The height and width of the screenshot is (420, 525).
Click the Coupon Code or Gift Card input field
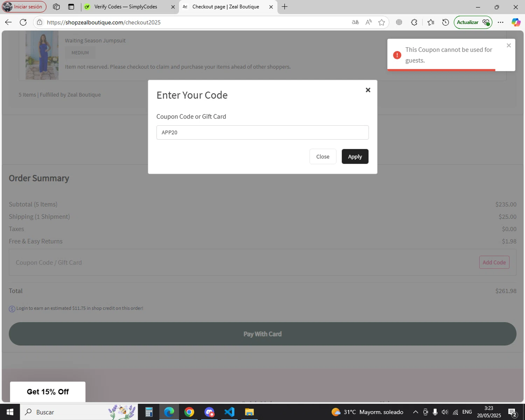tap(262, 132)
